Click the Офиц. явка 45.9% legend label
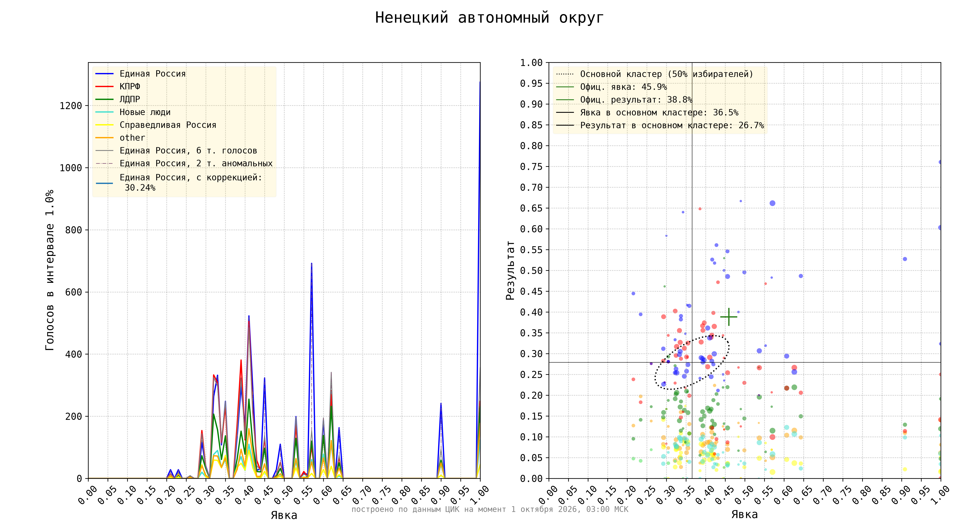The width and height of the screenshot is (980, 520). point(624,87)
